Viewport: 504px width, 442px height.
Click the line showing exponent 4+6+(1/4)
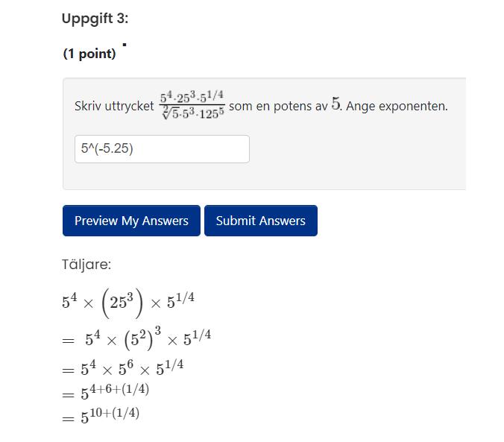[x=112, y=391]
